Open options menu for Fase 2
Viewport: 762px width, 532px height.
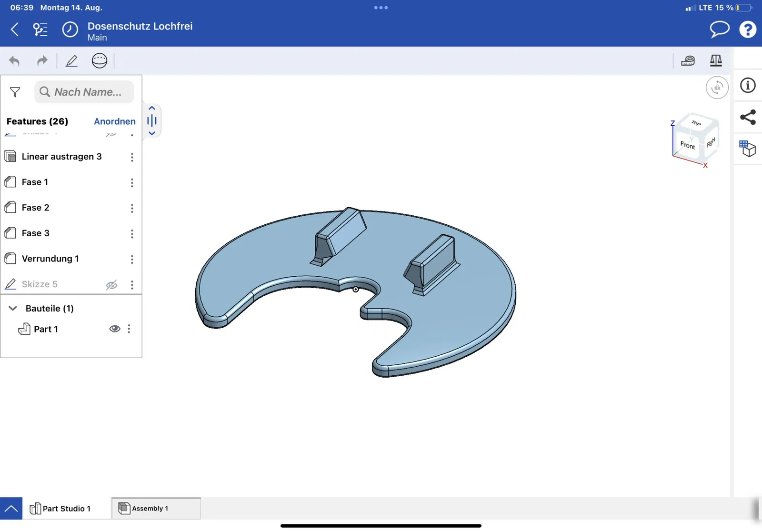tap(132, 208)
